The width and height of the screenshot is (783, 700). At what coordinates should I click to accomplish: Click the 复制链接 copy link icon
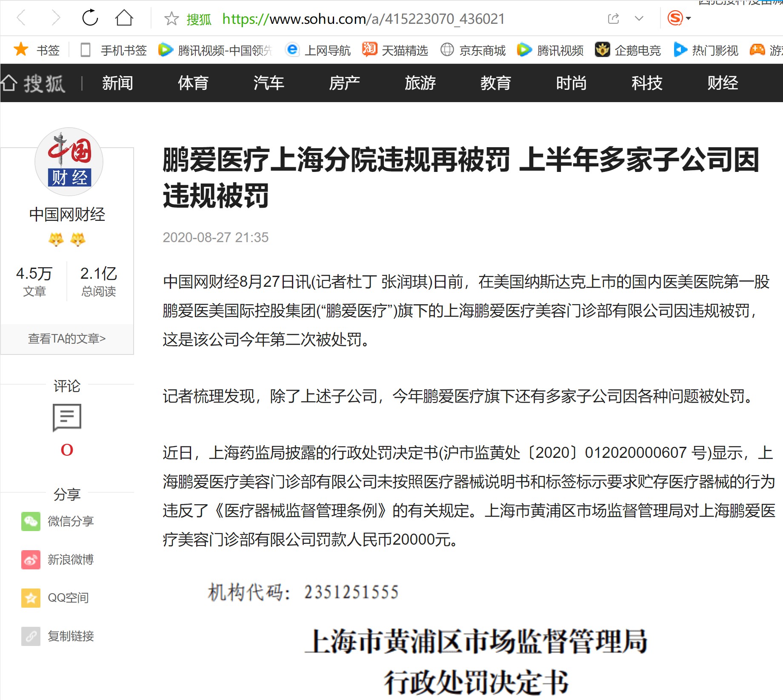click(31, 636)
